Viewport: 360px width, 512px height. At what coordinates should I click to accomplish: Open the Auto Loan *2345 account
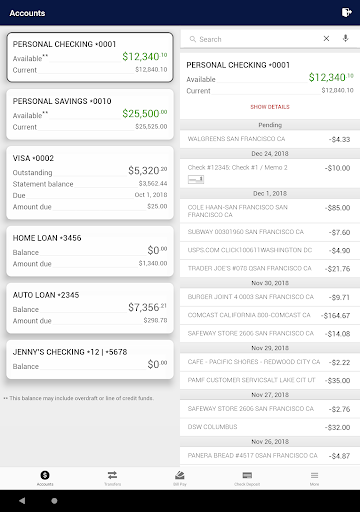[90, 308]
